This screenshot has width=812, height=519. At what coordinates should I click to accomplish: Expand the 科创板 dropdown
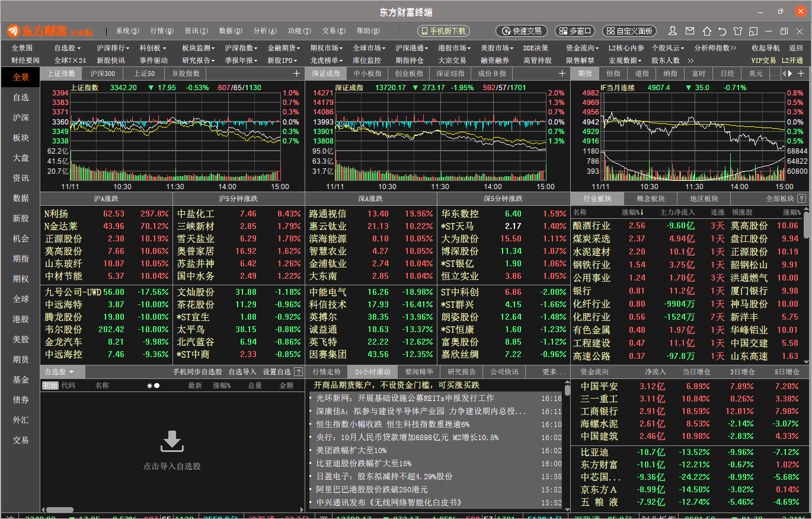coord(153,48)
